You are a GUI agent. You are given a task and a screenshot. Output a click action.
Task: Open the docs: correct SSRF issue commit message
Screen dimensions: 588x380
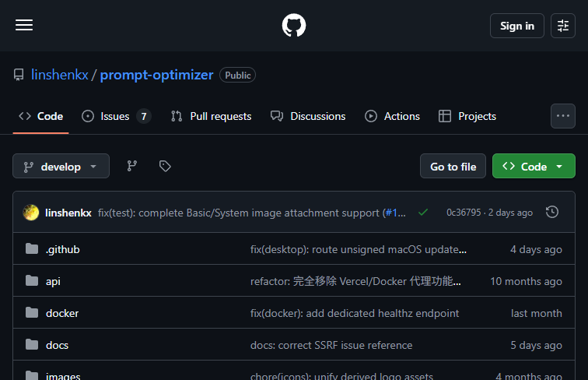331,345
